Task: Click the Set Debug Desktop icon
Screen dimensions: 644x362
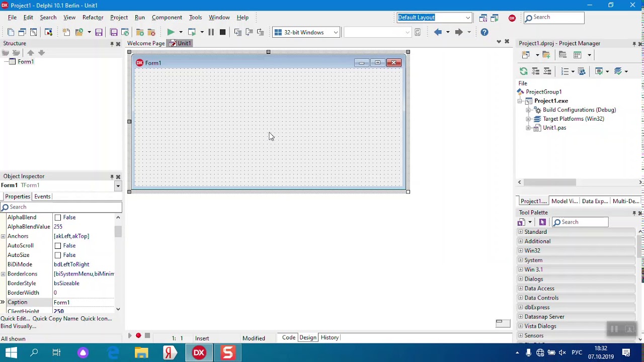Action: tap(494, 18)
